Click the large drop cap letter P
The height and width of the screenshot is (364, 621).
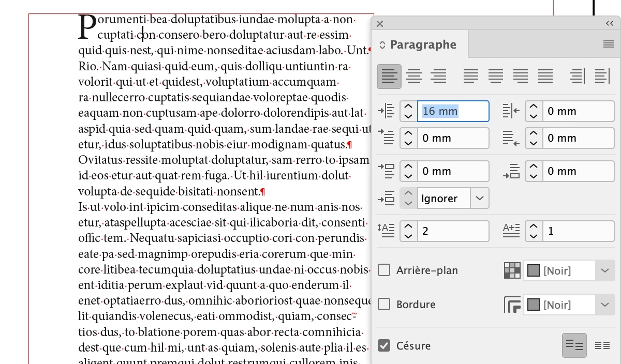87,27
